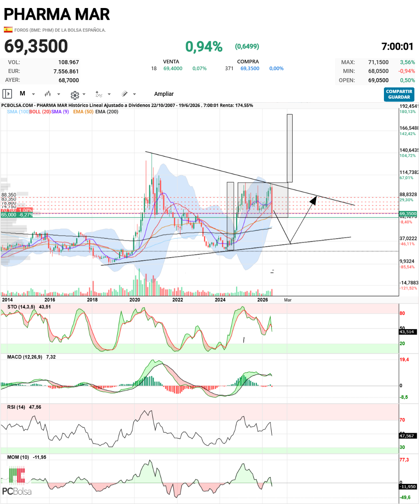Select the add indicator line icon

[x=99, y=94]
